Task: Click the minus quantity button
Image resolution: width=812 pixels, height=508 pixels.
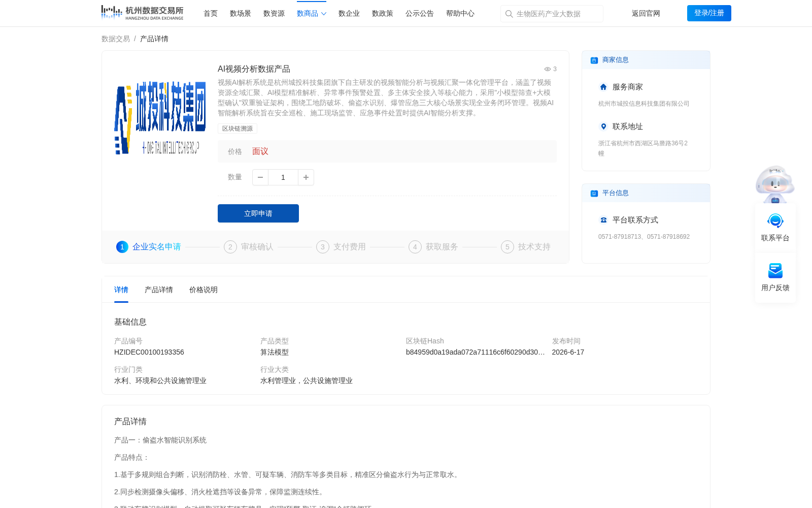Action: tap(260, 177)
